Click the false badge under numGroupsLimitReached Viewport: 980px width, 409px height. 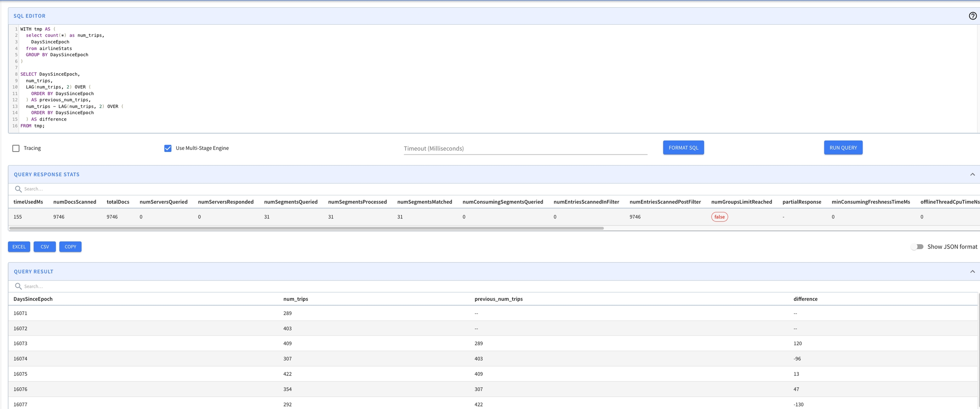pos(719,217)
